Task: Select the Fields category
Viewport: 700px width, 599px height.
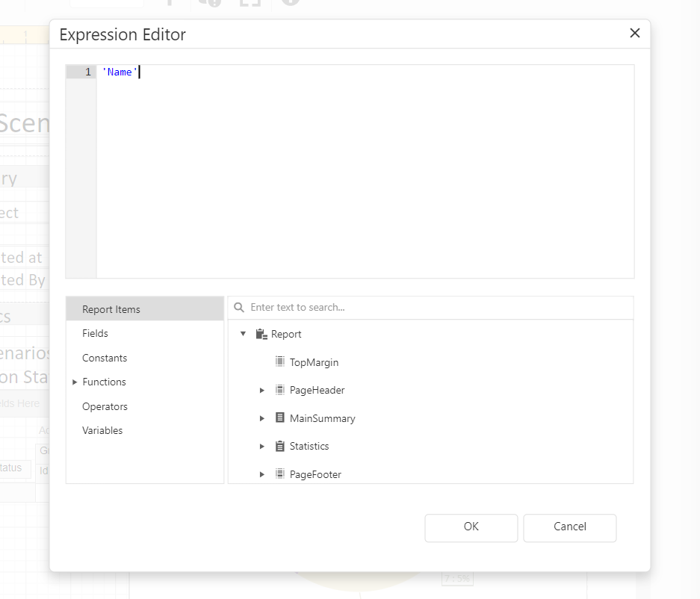Action: tap(95, 333)
